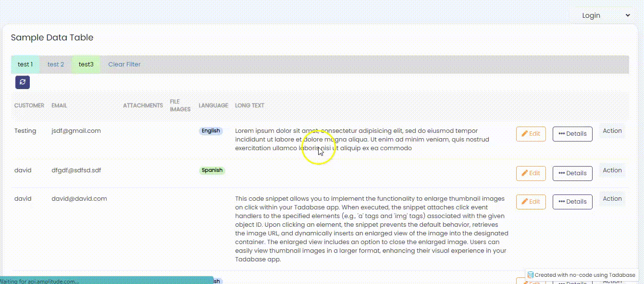Image resolution: width=644 pixels, height=284 pixels.
Task: Click the refresh table icon button
Action: [23, 82]
